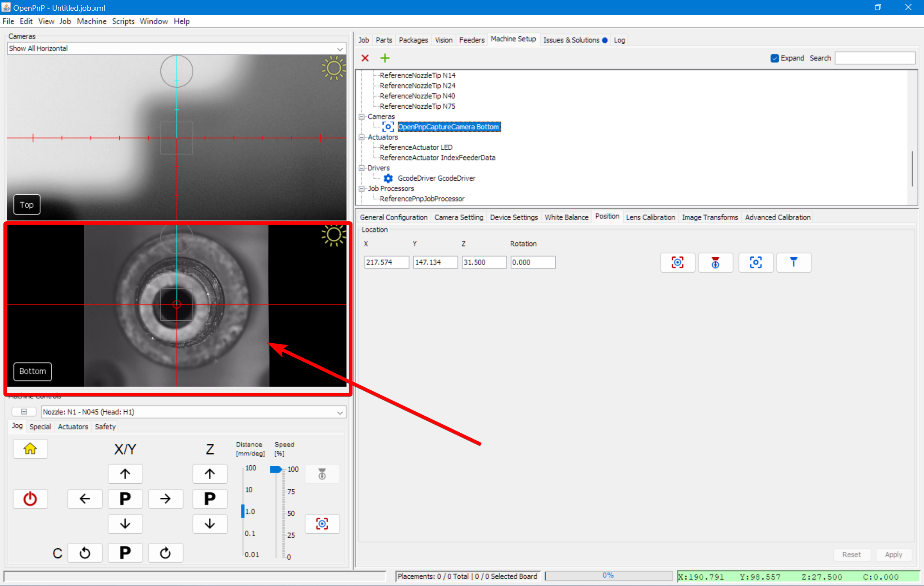This screenshot has width=924, height=586.
Task: Collapse the Drivers tree node
Action: [x=361, y=168]
